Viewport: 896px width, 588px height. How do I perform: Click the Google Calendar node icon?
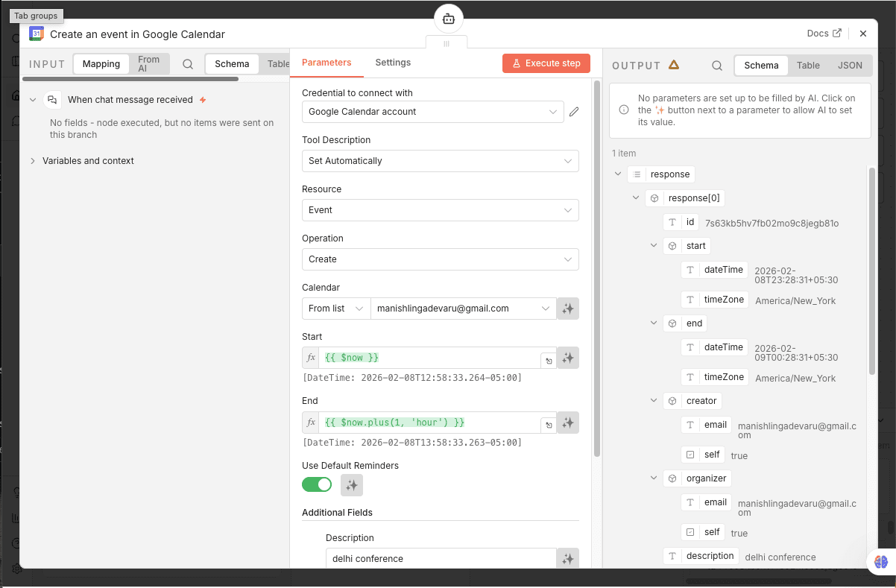pos(37,34)
